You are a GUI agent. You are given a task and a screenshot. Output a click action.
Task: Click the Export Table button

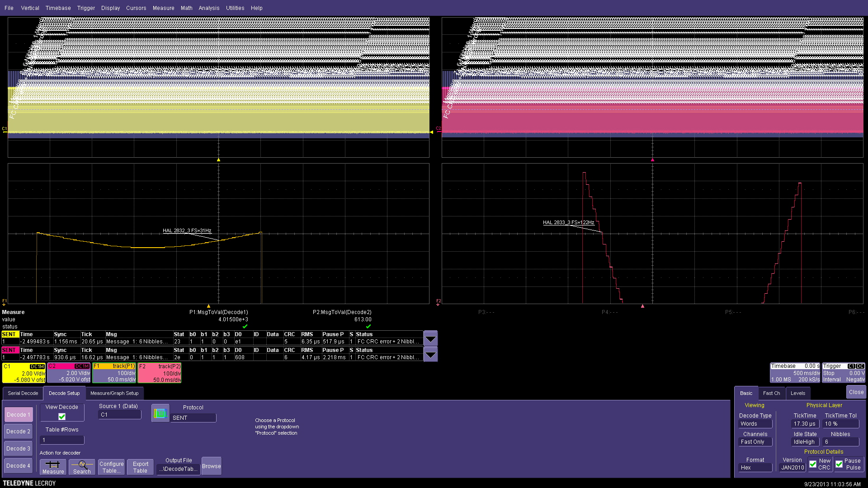click(x=140, y=467)
